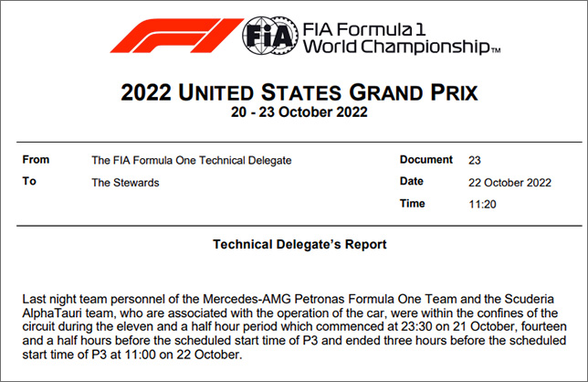This screenshot has width=588, height=382.
Task: Click the red F1 logo
Action: pos(176,36)
